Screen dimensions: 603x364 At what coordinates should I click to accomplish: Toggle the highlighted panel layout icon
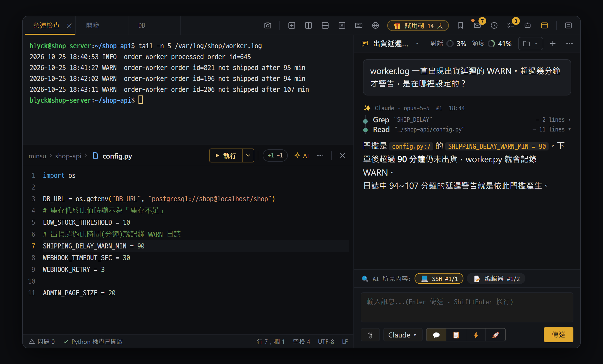click(x=544, y=26)
